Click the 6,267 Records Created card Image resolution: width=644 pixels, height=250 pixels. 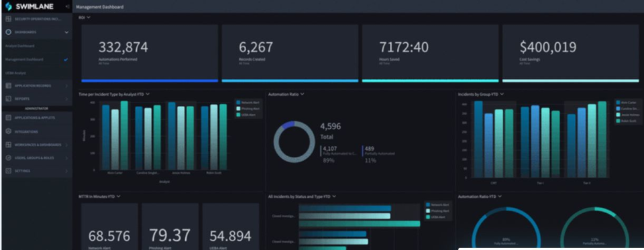click(x=290, y=54)
